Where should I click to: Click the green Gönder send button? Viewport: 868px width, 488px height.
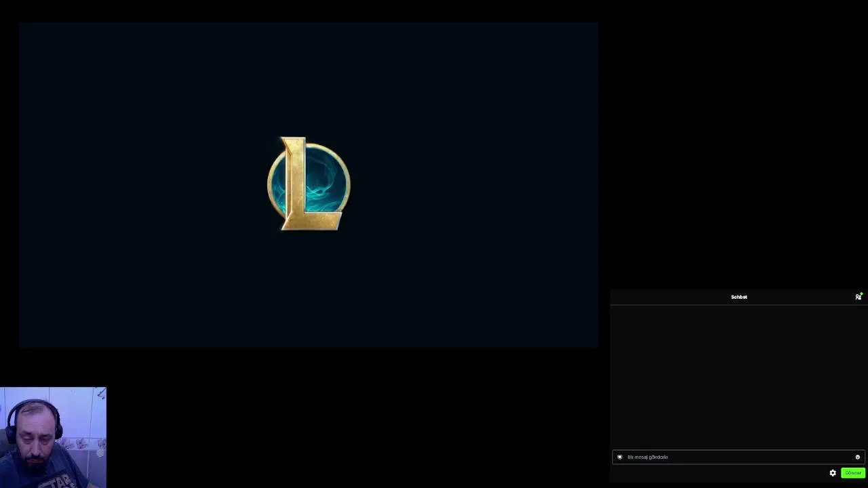(x=853, y=473)
